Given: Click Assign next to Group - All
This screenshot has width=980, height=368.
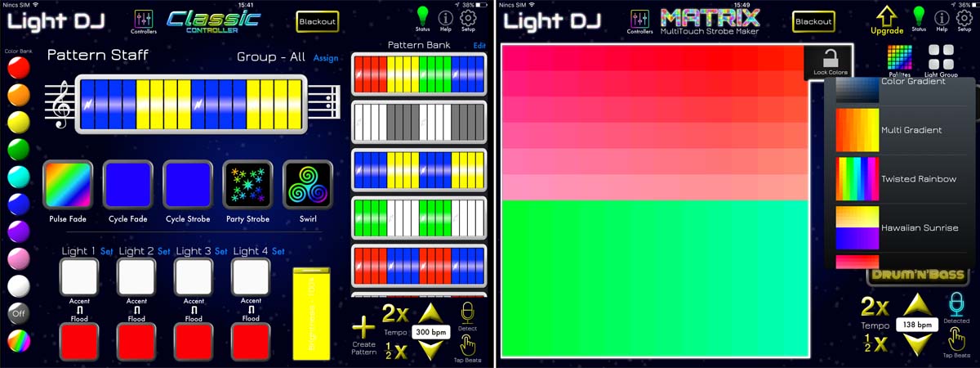Looking at the screenshot, I should click(325, 58).
